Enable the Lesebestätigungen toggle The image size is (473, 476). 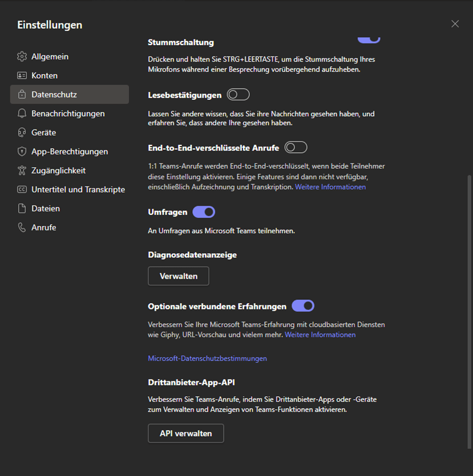[238, 95]
